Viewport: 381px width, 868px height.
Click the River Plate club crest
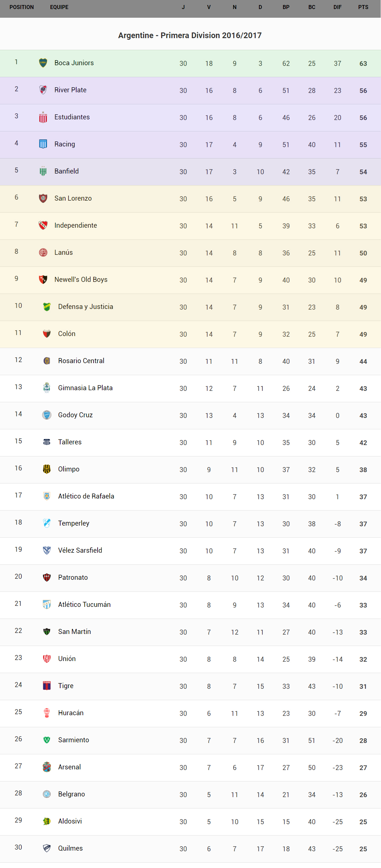(x=43, y=90)
